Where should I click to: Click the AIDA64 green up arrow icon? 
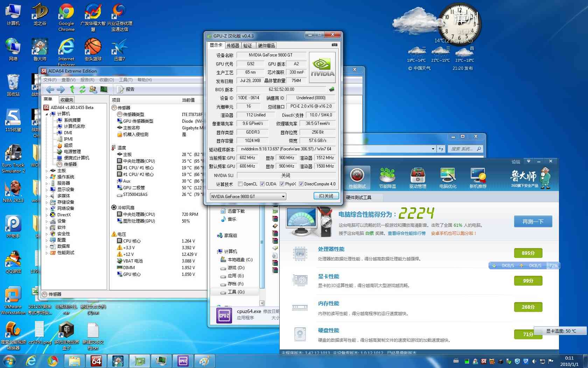pos(72,89)
